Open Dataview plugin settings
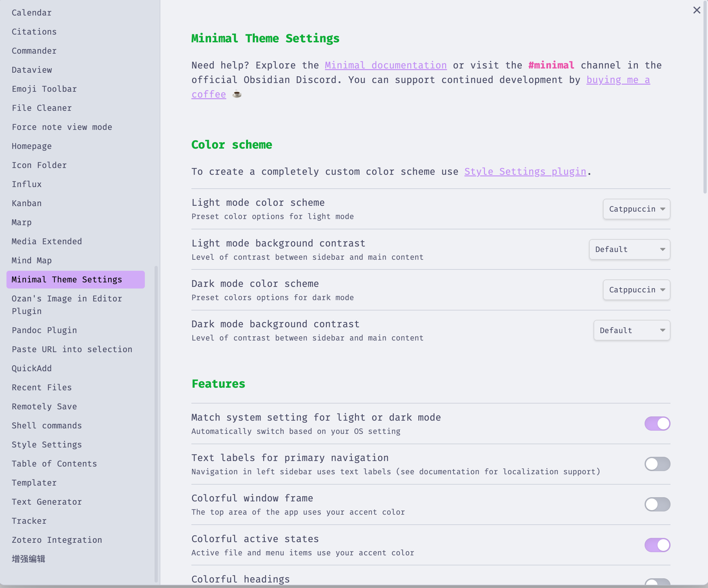 (x=32, y=69)
